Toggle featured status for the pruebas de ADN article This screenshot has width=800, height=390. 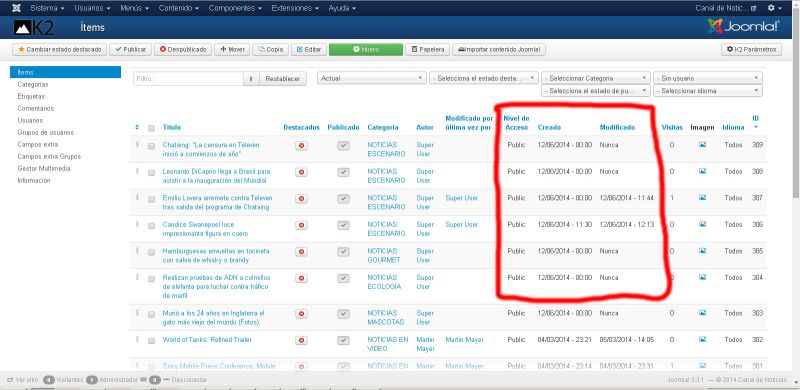(x=301, y=278)
